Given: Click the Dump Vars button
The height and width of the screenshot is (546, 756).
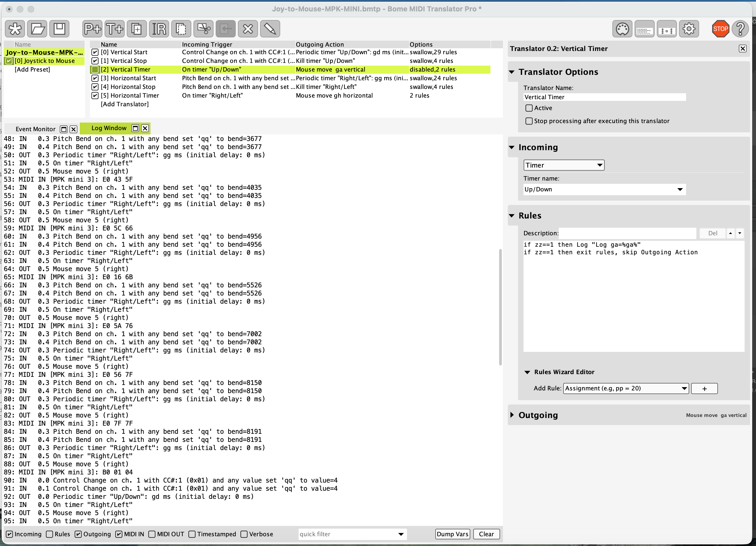Looking at the screenshot, I should coord(452,534).
